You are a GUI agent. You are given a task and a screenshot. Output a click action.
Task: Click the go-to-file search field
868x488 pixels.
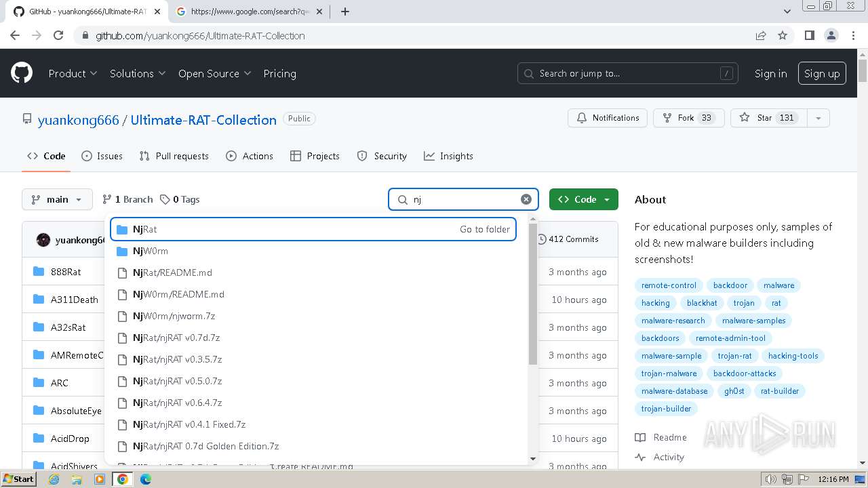[x=463, y=199]
